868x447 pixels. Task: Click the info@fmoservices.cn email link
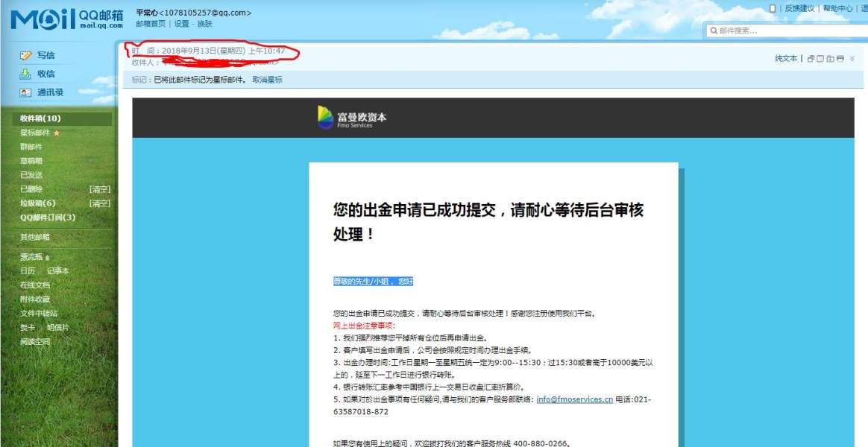pos(574,399)
